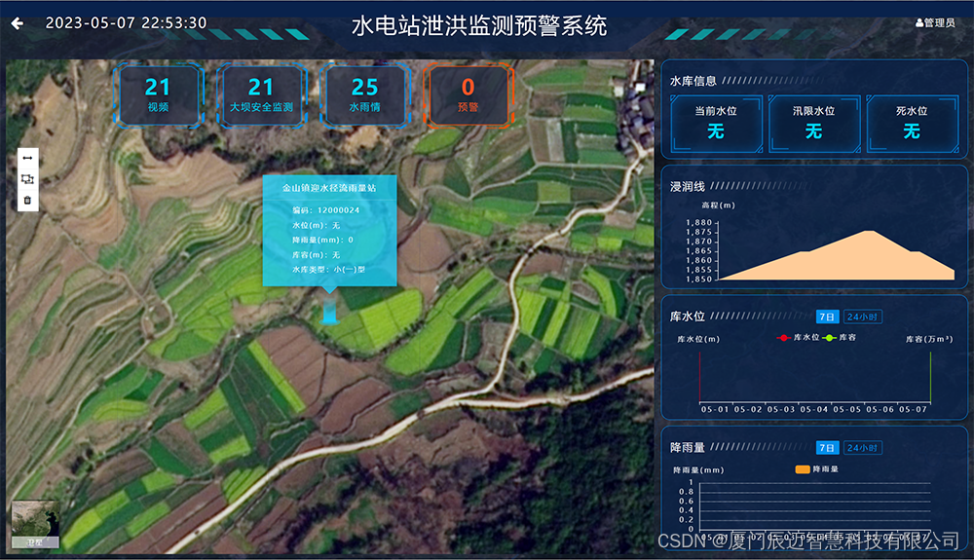The width and height of the screenshot is (974, 560).
Task: Open the 预警 0 stat card
Action: point(468,95)
